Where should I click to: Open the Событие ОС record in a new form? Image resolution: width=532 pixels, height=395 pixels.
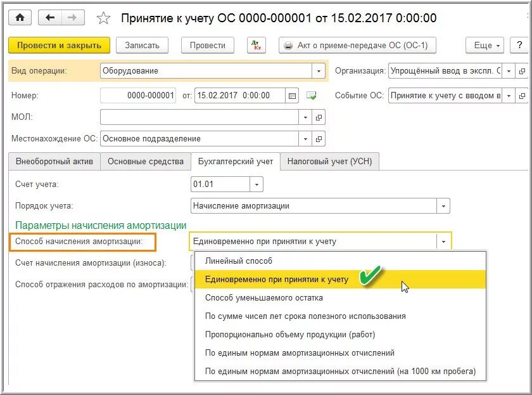click(521, 96)
